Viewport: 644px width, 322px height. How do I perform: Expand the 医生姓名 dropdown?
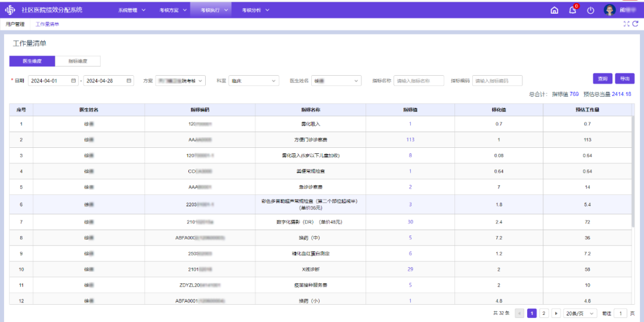tap(336, 80)
